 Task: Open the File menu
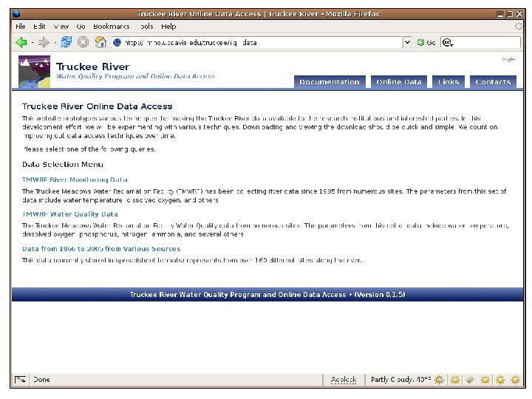(x=21, y=26)
